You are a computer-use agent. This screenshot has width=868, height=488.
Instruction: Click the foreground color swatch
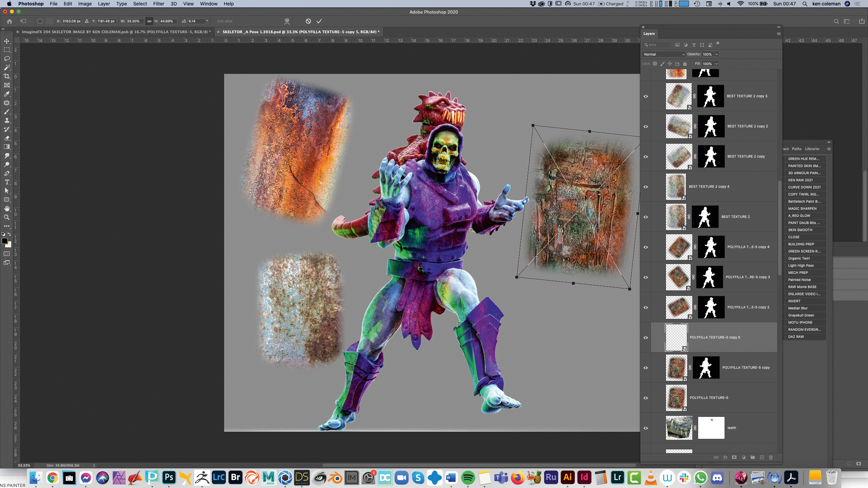[4, 241]
